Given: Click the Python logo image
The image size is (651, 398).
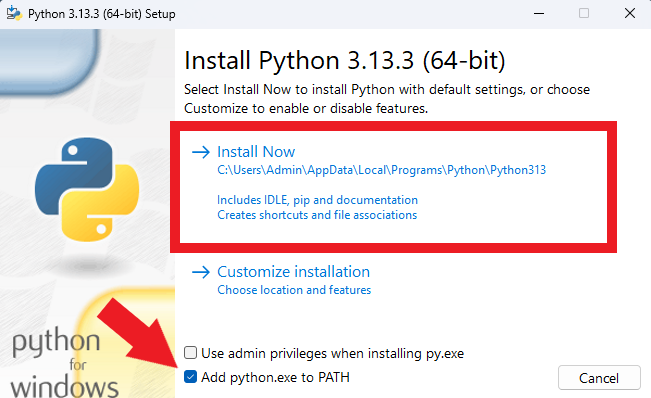Looking at the screenshot, I should coord(87,189).
